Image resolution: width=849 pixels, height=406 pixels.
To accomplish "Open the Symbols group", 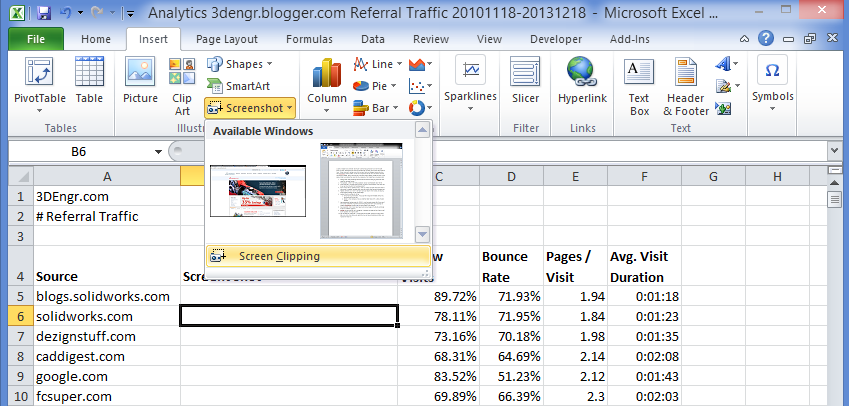I will coord(772,84).
